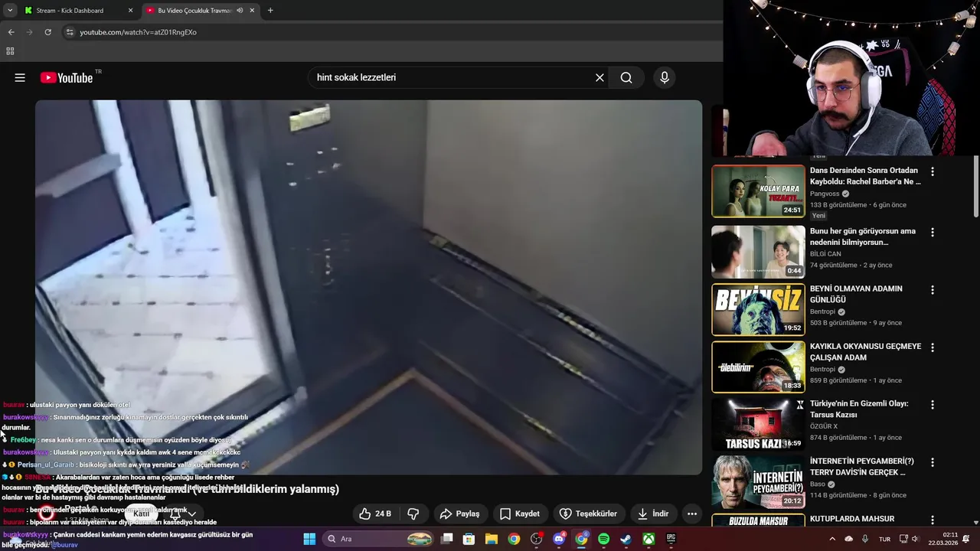This screenshot has width=980, height=551.
Task: Open Spotify from the taskbar
Action: (603, 539)
